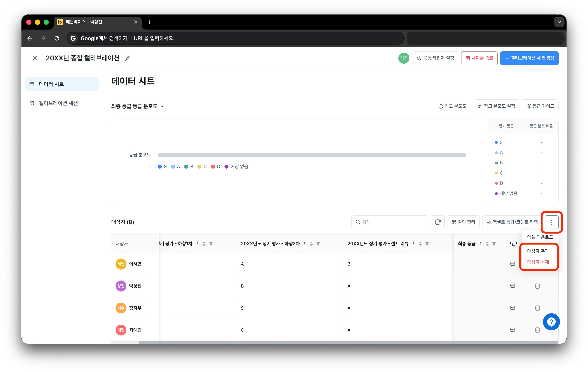This screenshot has width=588, height=372.
Task: Click the 최종 등급 column header
Action: click(467, 244)
